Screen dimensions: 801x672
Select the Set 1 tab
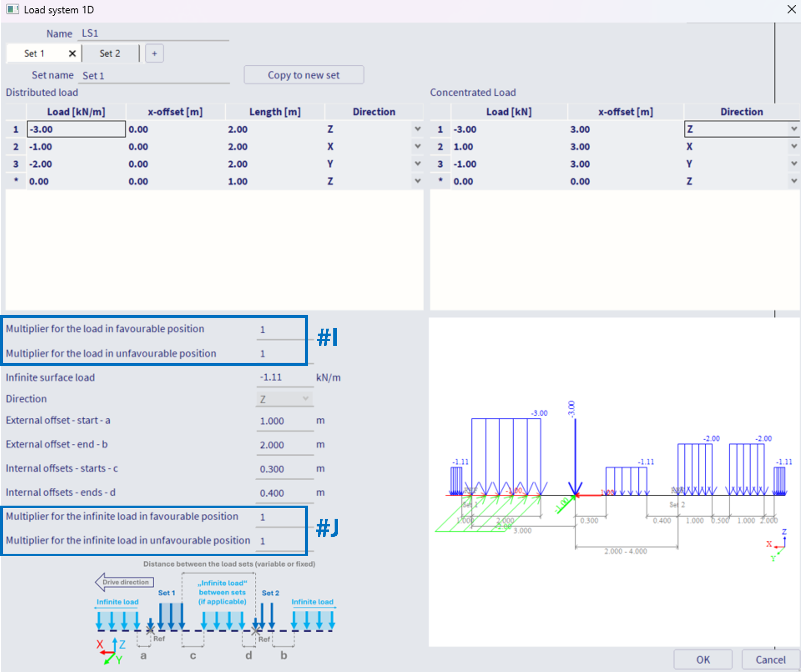(34, 53)
